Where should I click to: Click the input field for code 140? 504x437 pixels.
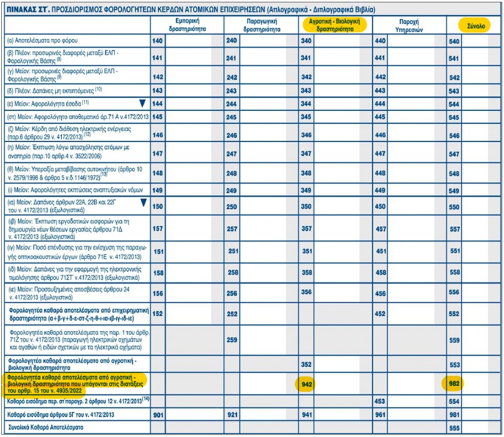[x=188, y=41]
